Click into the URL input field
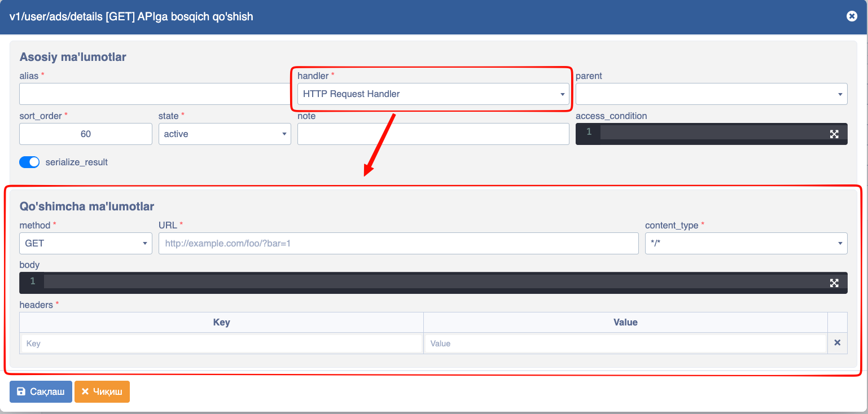This screenshot has width=868, height=414. 398,243
